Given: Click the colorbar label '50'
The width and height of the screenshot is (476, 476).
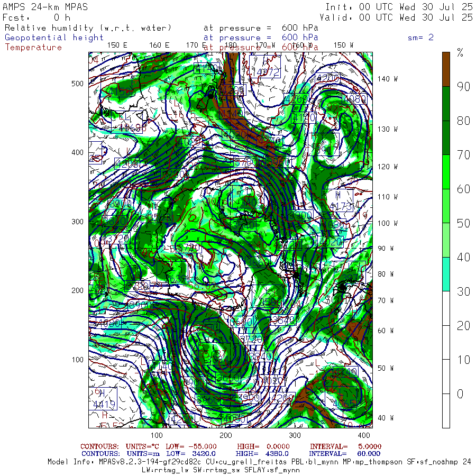Looking at the screenshot, I should click(x=463, y=223).
